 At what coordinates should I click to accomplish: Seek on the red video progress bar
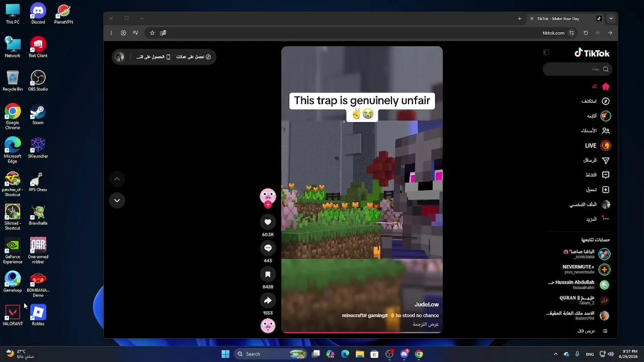[x=362, y=332]
